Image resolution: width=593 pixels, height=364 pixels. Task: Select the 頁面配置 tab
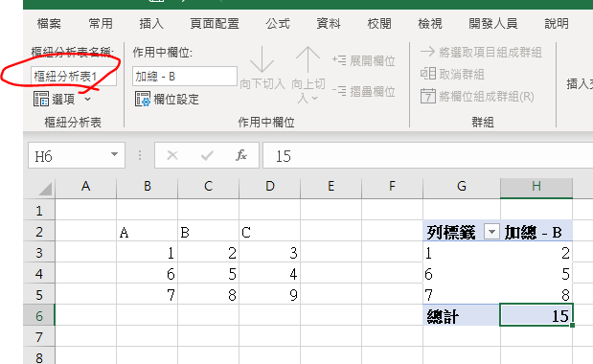tap(215, 24)
